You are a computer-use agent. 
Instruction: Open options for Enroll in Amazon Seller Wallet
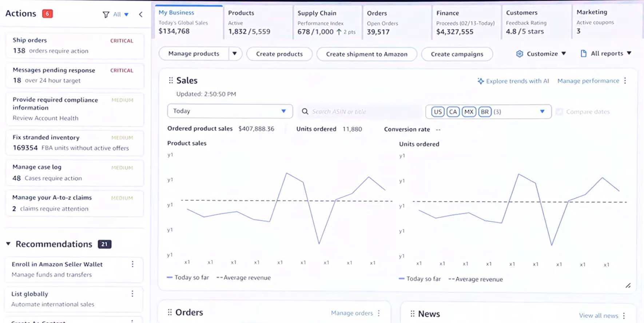click(x=132, y=264)
